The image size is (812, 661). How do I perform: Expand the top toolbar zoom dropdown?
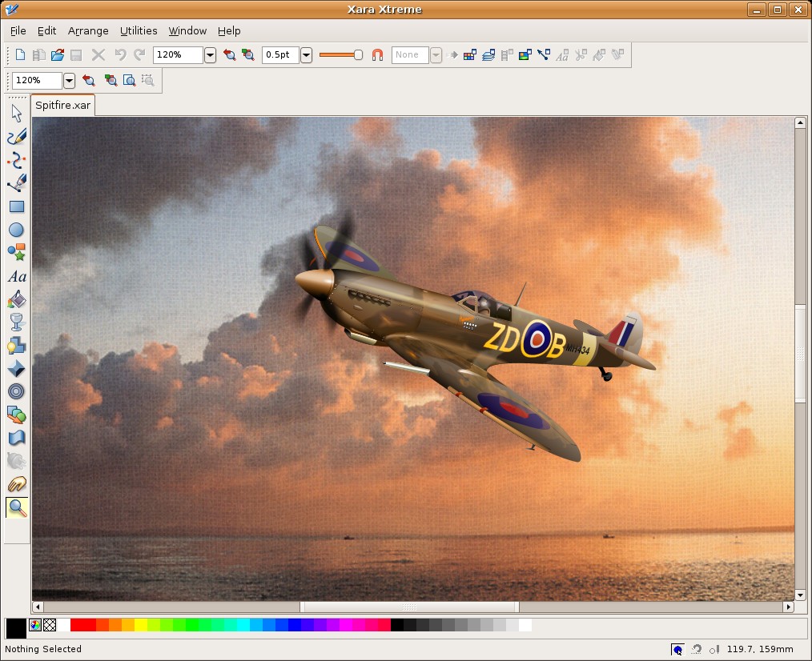click(x=210, y=55)
